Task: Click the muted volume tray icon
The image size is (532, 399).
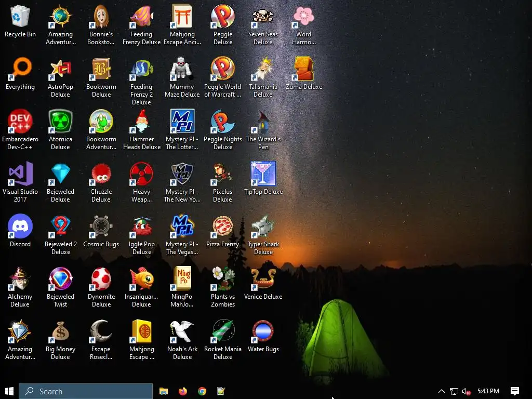Action: [x=466, y=391]
